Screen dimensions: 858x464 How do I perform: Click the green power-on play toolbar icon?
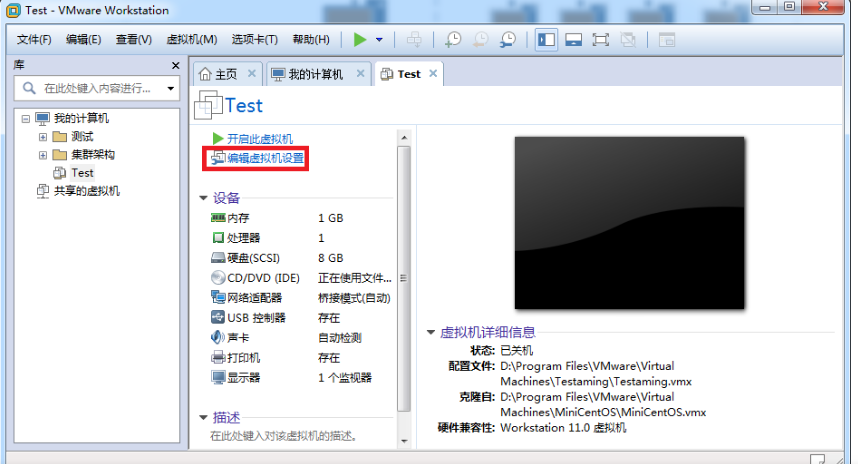pos(360,39)
